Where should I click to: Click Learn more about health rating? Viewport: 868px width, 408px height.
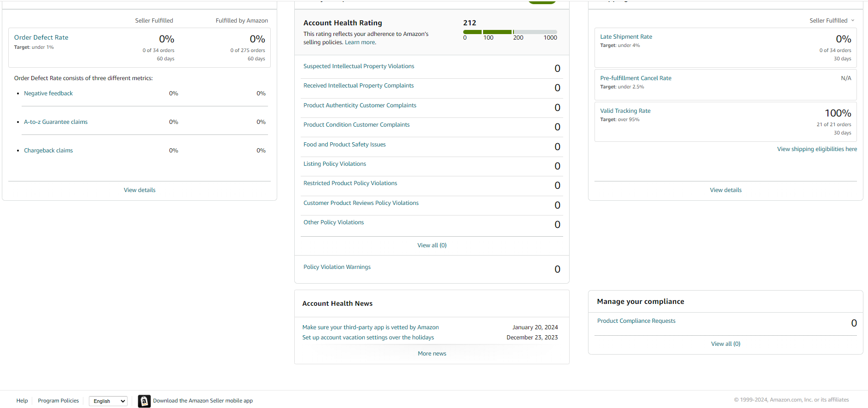tap(360, 42)
